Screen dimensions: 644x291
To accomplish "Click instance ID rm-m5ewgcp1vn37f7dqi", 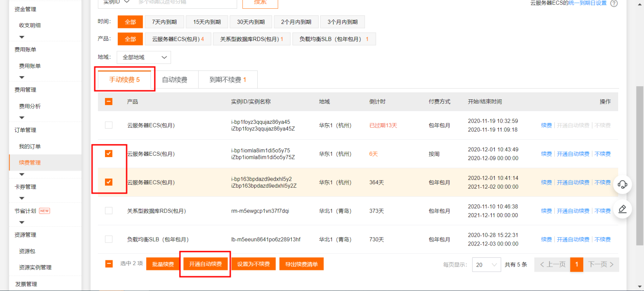I will click(x=260, y=211).
